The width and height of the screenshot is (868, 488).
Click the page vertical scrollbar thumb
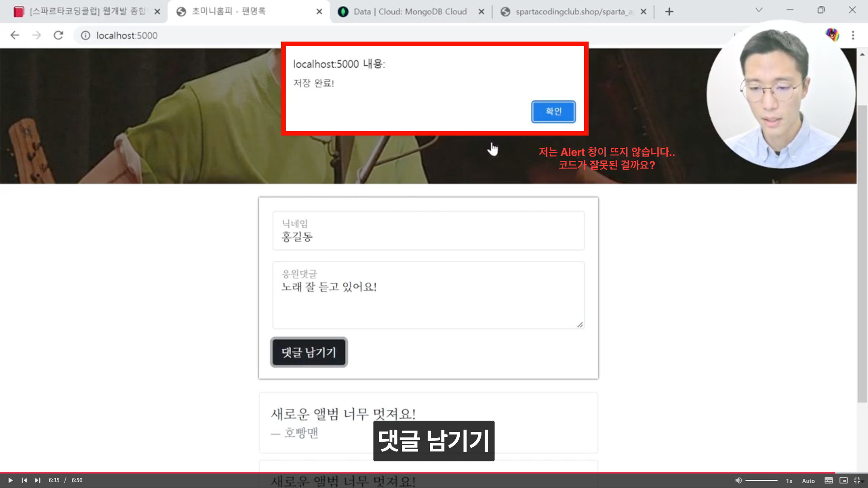(x=862, y=253)
